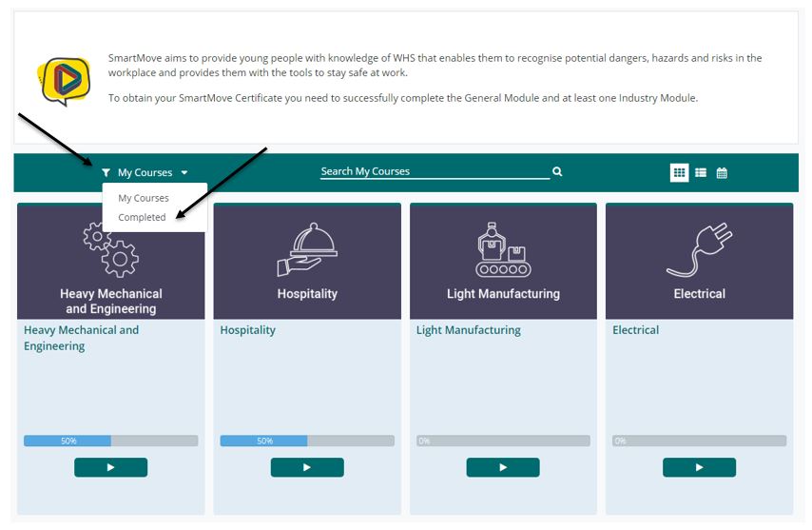Viewport: 812px width, 530px height.
Task: Expand the My Courses filter dropdown
Action: [x=145, y=173]
